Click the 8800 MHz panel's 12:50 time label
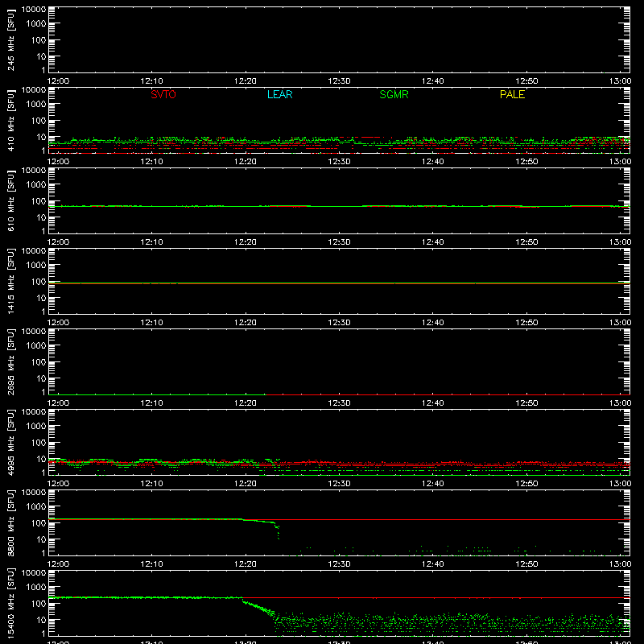 526,564
